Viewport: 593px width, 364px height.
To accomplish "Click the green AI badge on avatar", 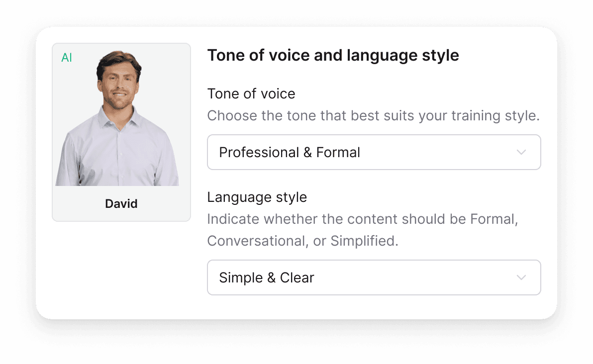I will (67, 58).
